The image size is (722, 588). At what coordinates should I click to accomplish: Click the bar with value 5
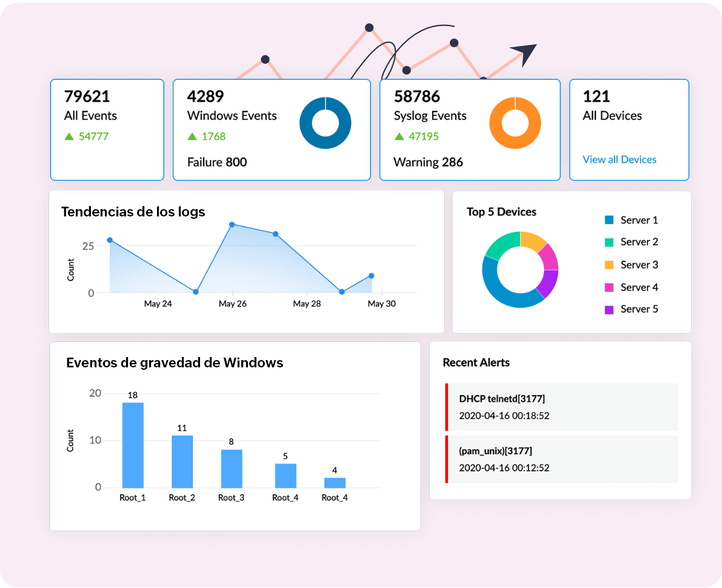(286, 476)
